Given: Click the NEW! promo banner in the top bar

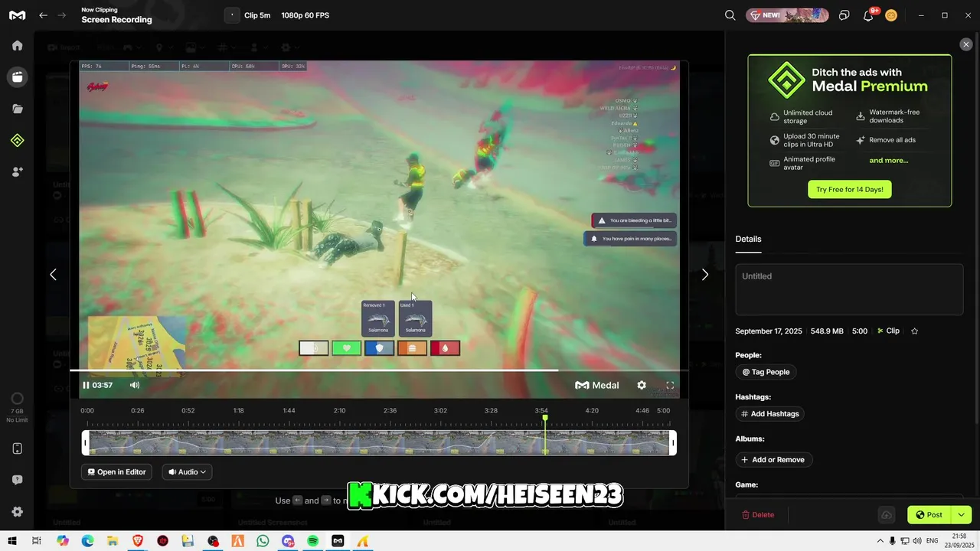Looking at the screenshot, I should [x=787, y=15].
